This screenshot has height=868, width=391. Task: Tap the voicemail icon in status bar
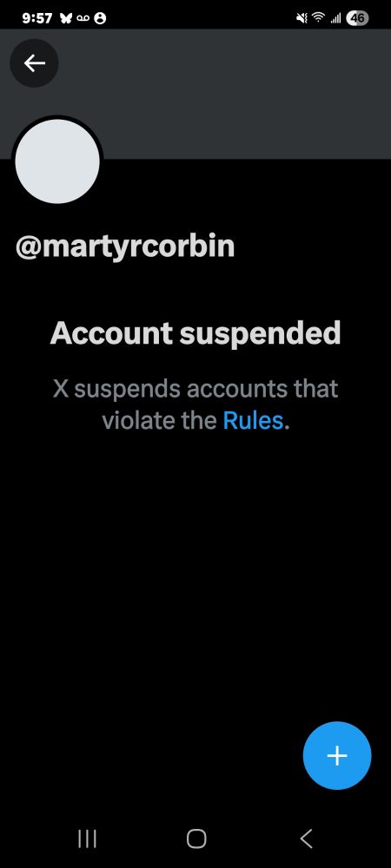83,18
